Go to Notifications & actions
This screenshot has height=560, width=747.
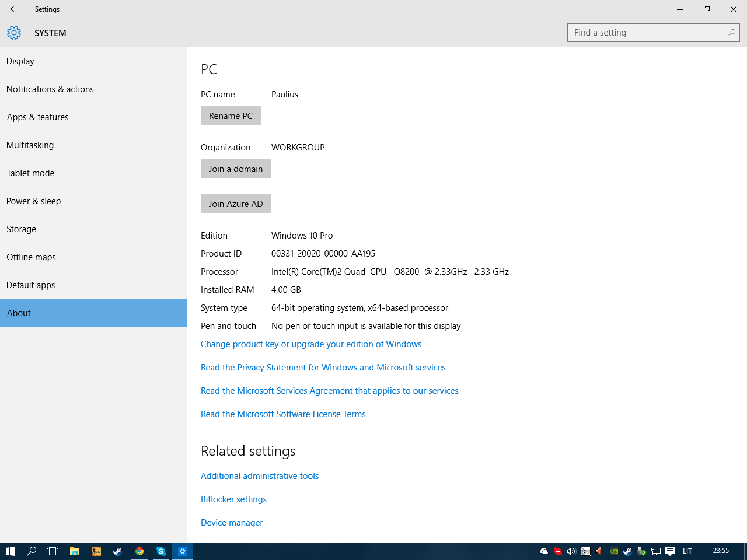93,89
